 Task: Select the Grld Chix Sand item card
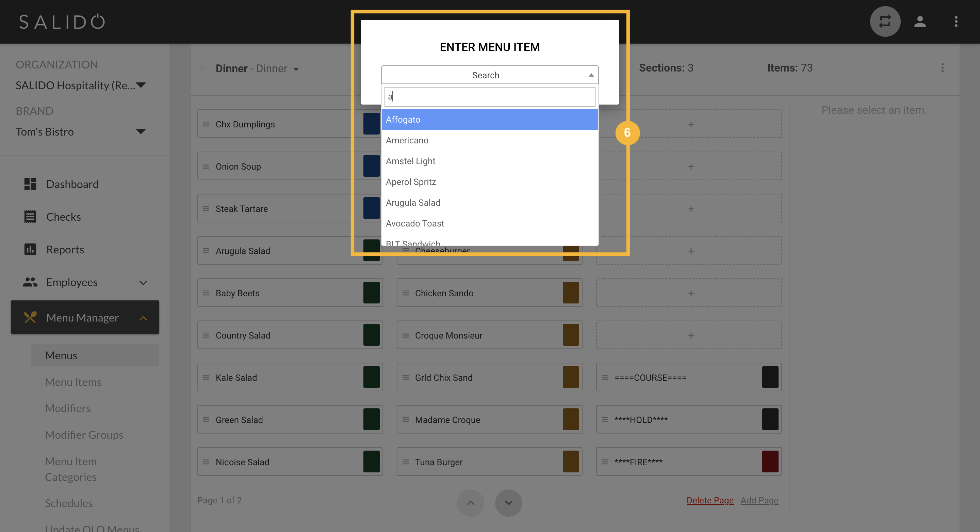coord(489,377)
